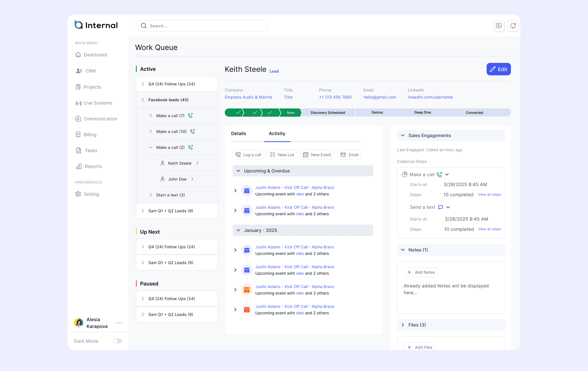Click the Send a text chat icon

point(441,207)
